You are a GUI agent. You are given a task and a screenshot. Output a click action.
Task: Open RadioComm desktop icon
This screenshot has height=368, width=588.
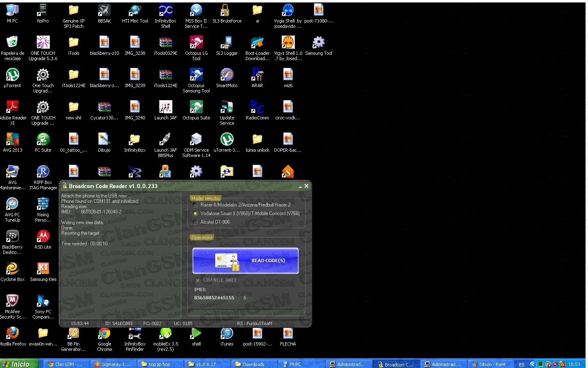tap(257, 110)
